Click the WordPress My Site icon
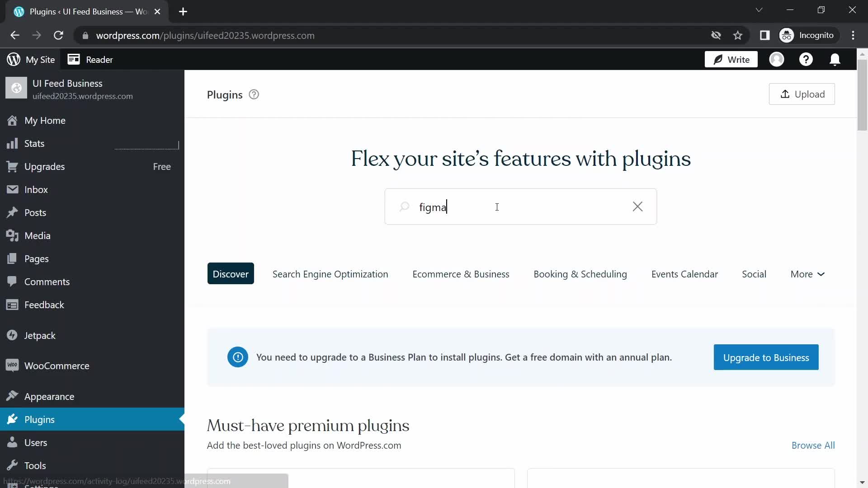The image size is (868, 488). 13,60
